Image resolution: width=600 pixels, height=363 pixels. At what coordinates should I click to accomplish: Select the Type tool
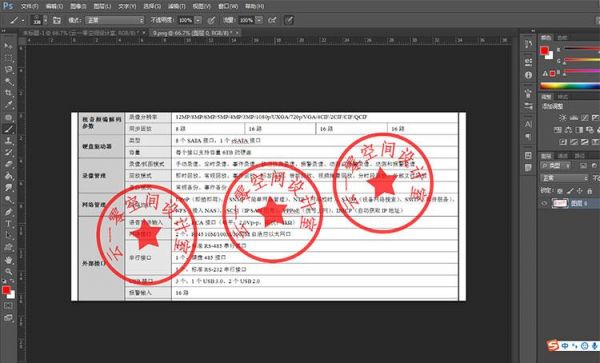click(x=8, y=223)
